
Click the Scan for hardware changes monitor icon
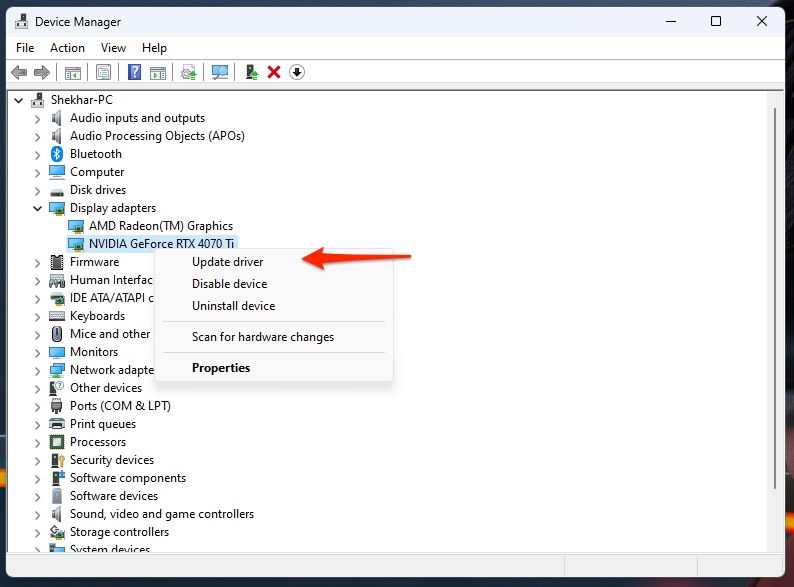[220, 72]
